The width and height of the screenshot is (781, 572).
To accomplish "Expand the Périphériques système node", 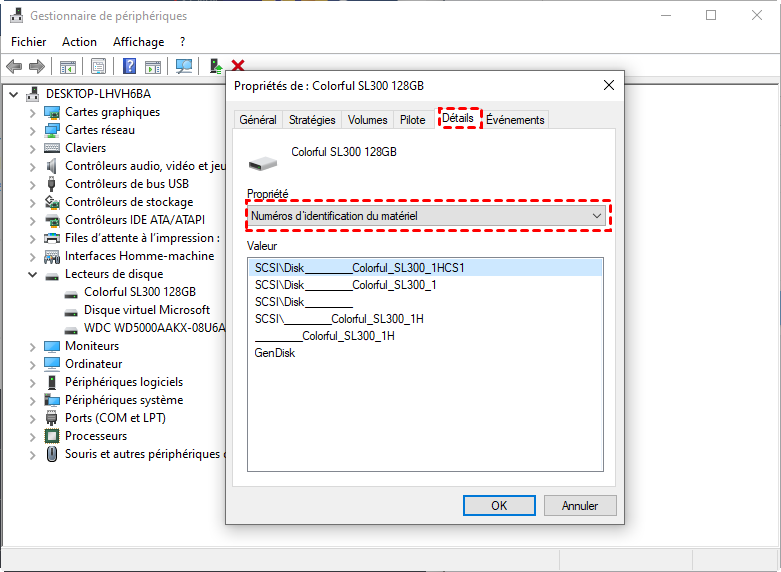I will [x=32, y=401].
